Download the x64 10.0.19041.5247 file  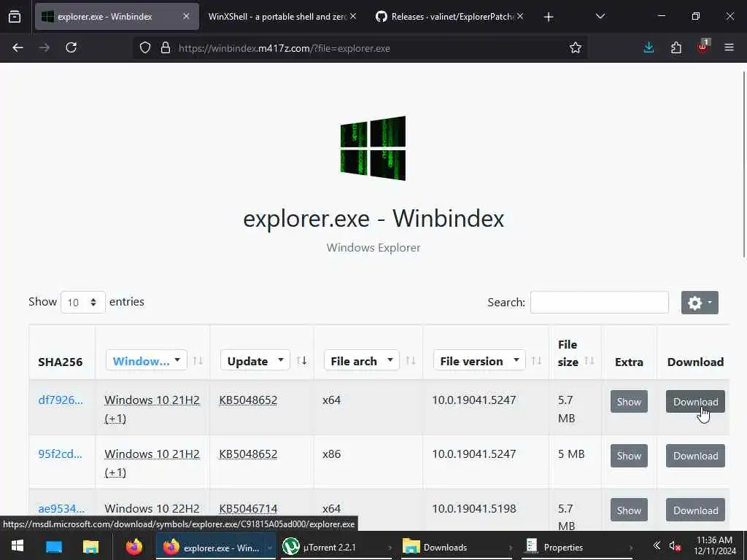point(695,402)
